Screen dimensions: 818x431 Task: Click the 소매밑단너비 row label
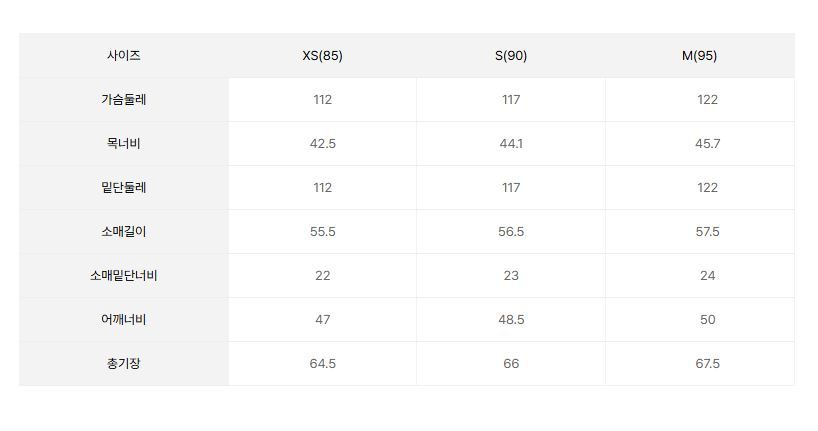(x=124, y=276)
